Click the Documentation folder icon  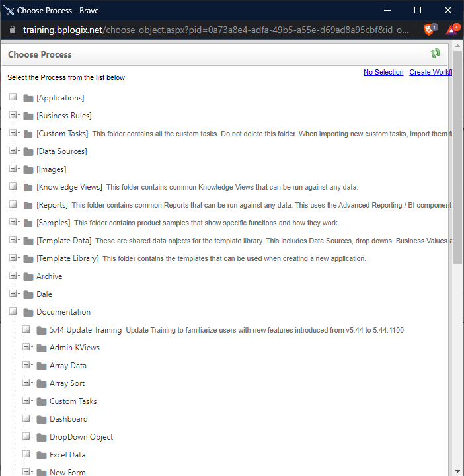[x=28, y=312]
